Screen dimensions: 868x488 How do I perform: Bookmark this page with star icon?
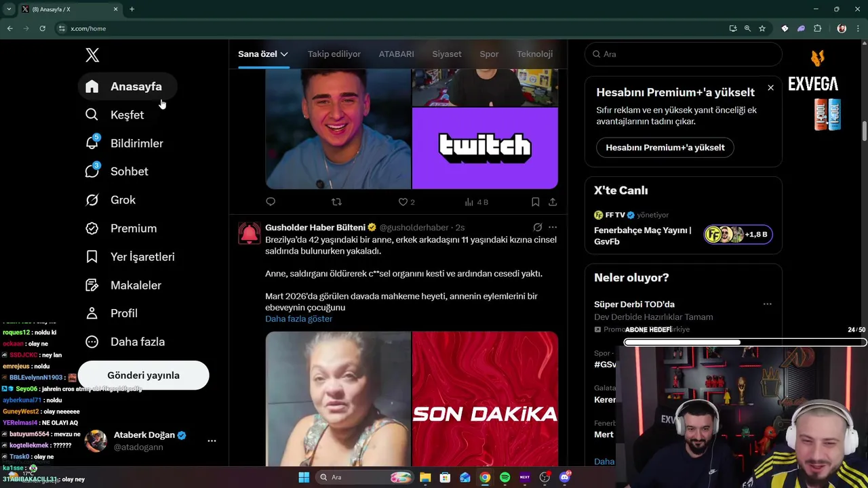(x=762, y=28)
